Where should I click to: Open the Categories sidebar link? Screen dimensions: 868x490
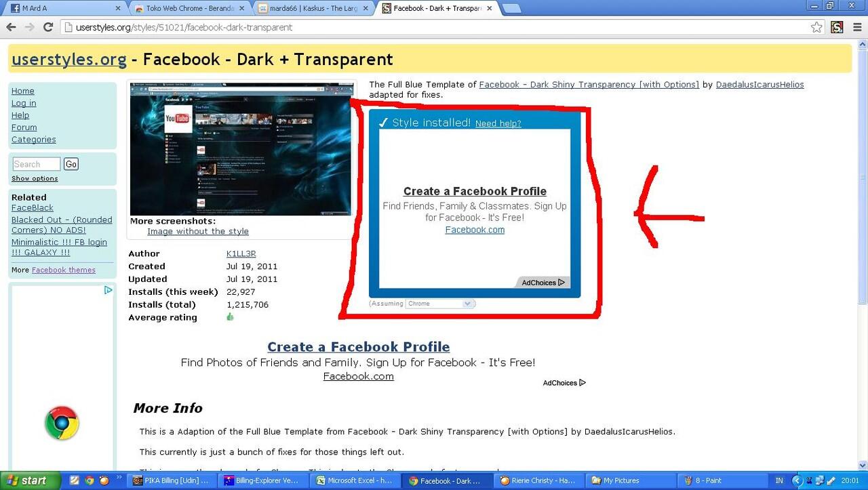pos(34,140)
